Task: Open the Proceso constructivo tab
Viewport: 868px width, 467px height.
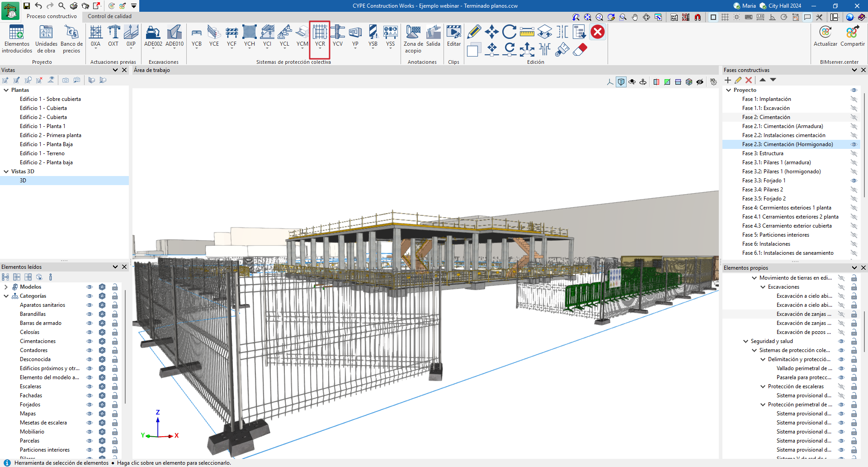Action: click(x=52, y=16)
